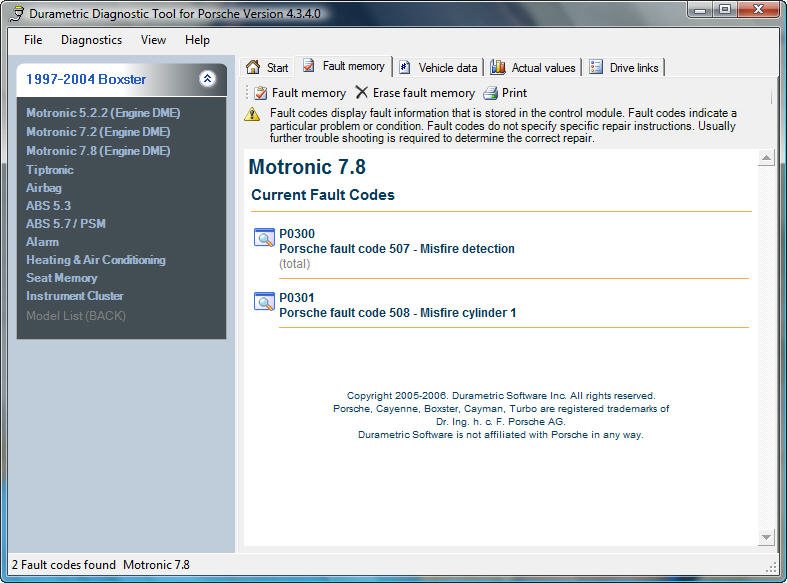The width and height of the screenshot is (787, 583).
Task: Go back via Model List (BACK)
Action: (x=76, y=316)
